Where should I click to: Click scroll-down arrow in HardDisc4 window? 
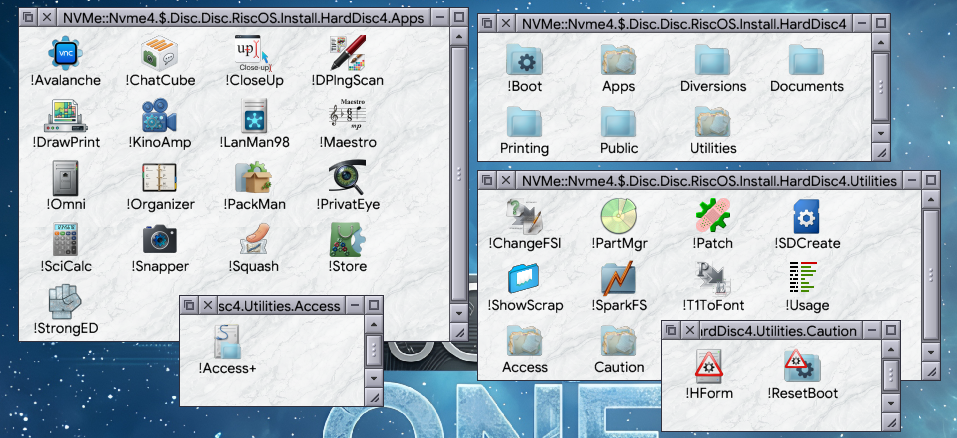pyautogui.click(x=880, y=132)
